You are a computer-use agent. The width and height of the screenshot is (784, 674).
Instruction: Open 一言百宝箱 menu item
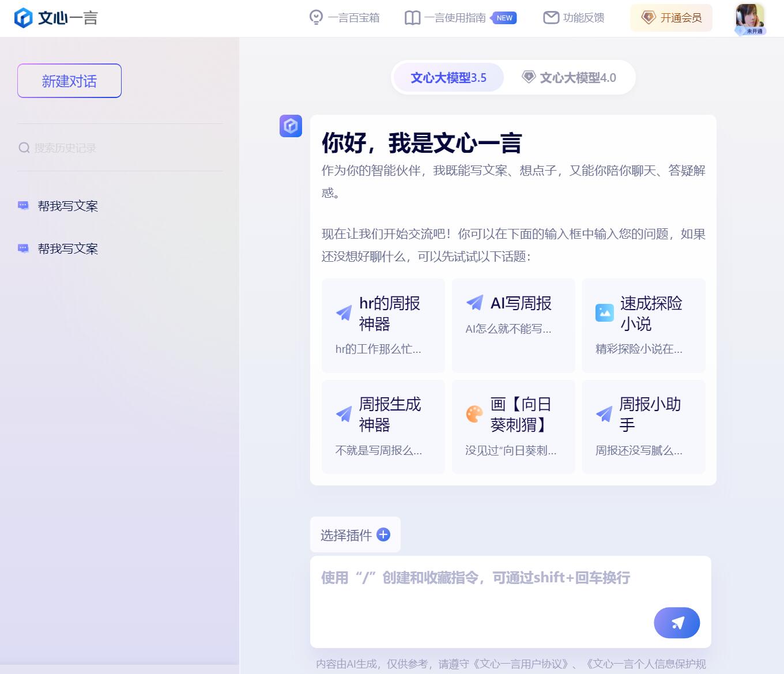[344, 18]
